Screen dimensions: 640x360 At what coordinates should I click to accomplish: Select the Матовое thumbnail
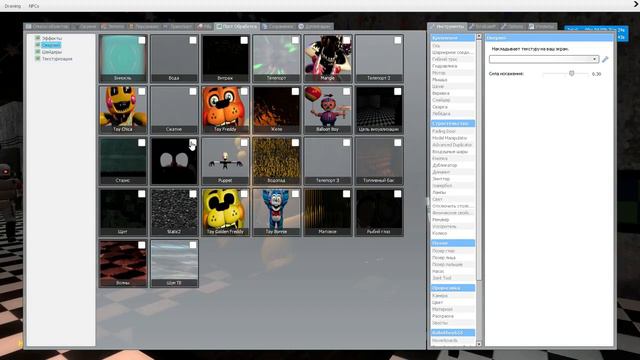[x=327, y=212]
